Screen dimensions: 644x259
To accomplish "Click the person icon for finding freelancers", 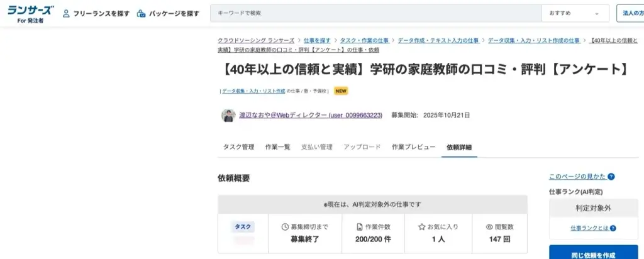I will 66,13.
